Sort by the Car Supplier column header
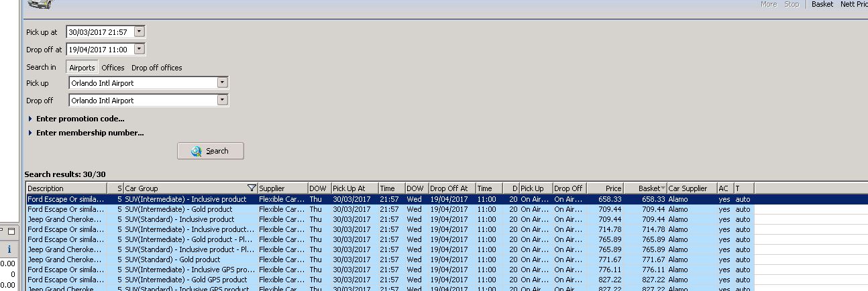Viewport: 868px width, 291px height. pyautogui.click(x=691, y=188)
